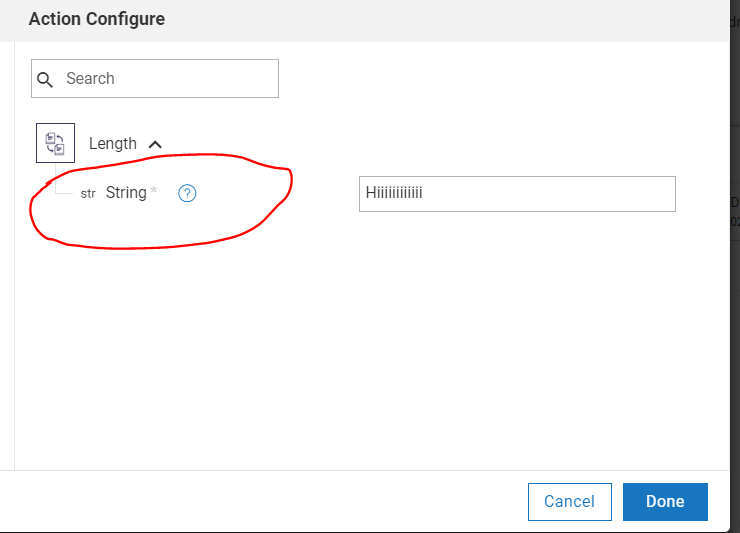Screen dimensions: 740x533
Task: Collapse the Length section chevron
Action: click(x=155, y=144)
